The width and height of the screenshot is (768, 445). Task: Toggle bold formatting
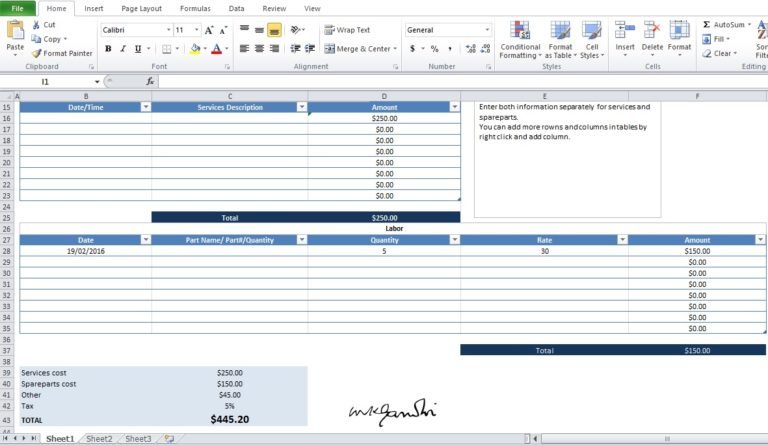pyautogui.click(x=108, y=49)
